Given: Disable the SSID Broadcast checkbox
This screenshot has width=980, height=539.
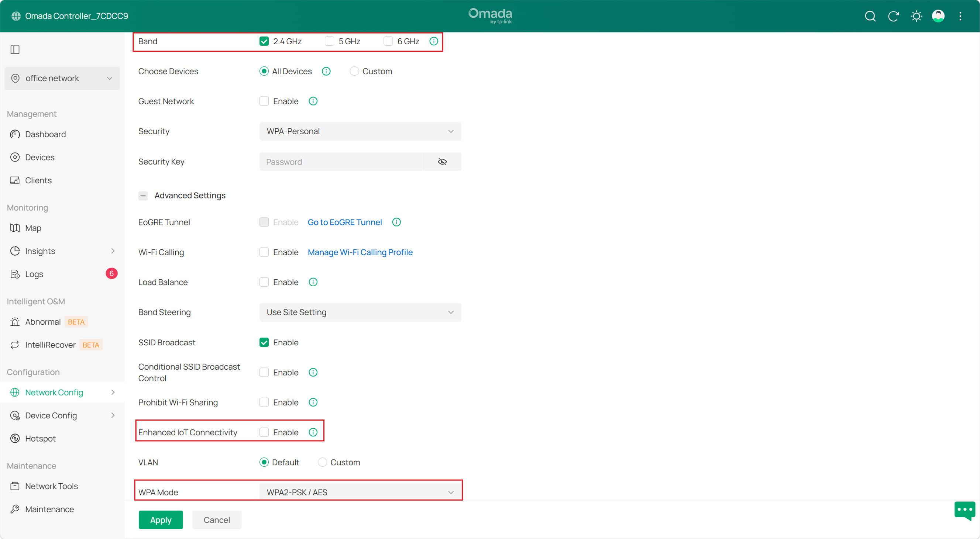Looking at the screenshot, I should pyautogui.click(x=264, y=342).
